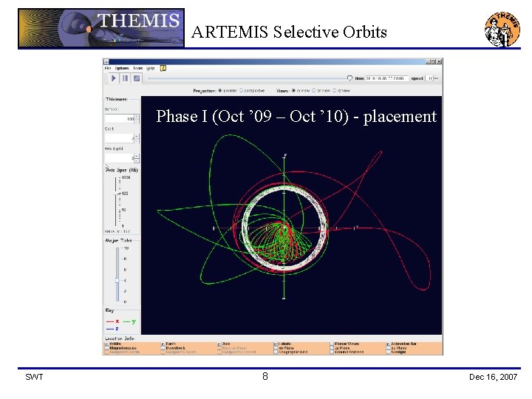532x399 pixels.
Task: Decrease the Axis & grid thickness spinner
Action: pos(137,160)
